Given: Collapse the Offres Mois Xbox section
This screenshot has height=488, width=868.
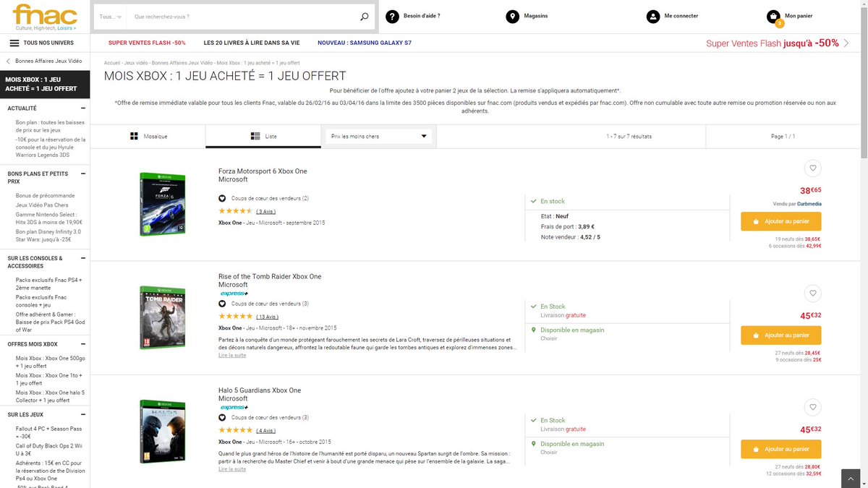Looking at the screenshot, I should pos(83,344).
